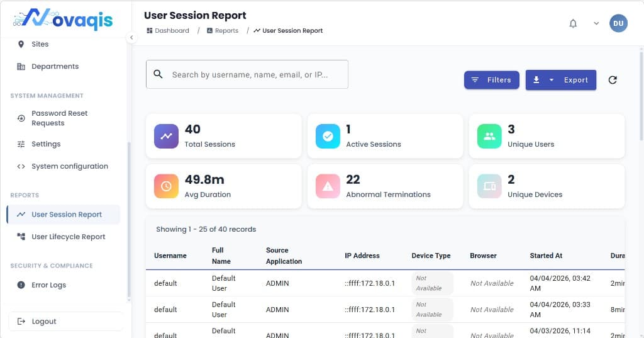
Task: Click the Settings sliders icon
Action: (21, 144)
